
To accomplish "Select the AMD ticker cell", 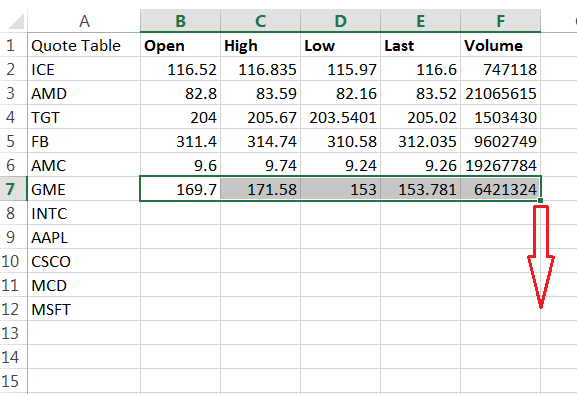I will 84,93.
